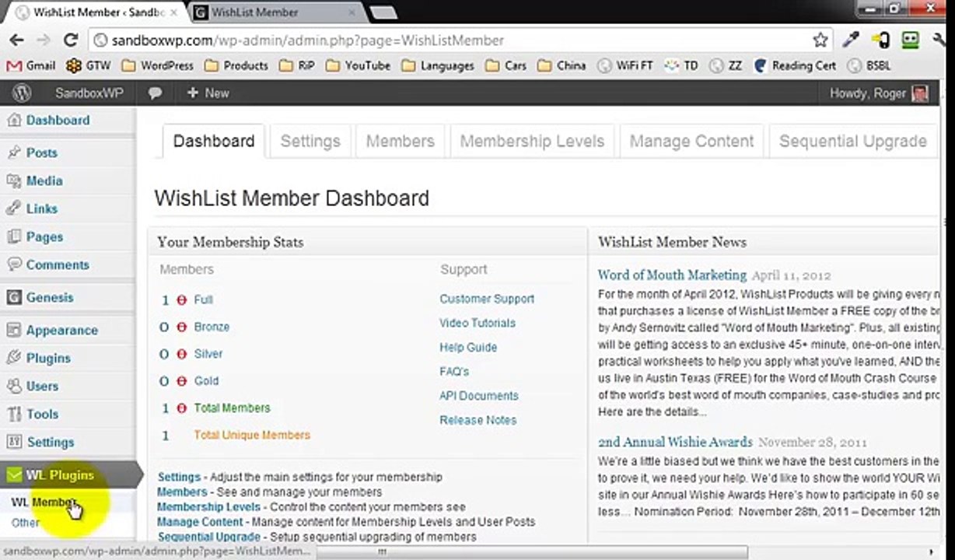Switch to the Settings tab
Viewport: 955px width, 560px height.
[x=310, y=142]
